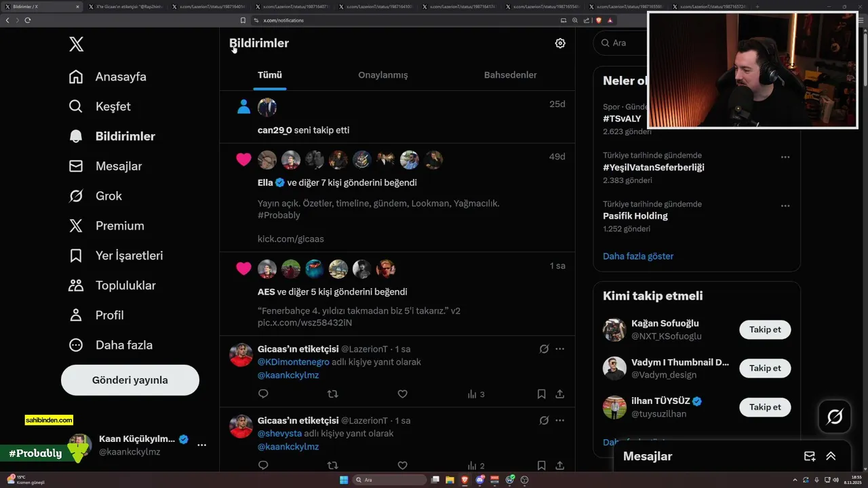Open more options for Pasifik Holding trend
Screen dimensions: 868x488
(785, 206)
